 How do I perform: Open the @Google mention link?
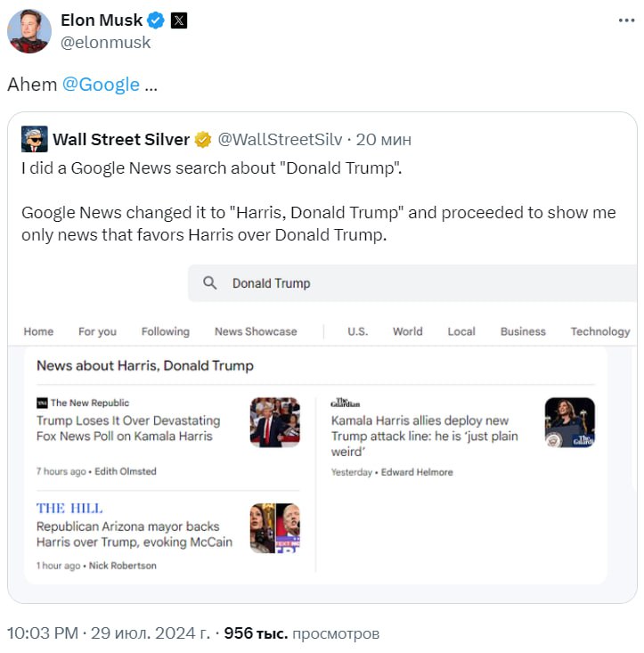click(101, 85)
